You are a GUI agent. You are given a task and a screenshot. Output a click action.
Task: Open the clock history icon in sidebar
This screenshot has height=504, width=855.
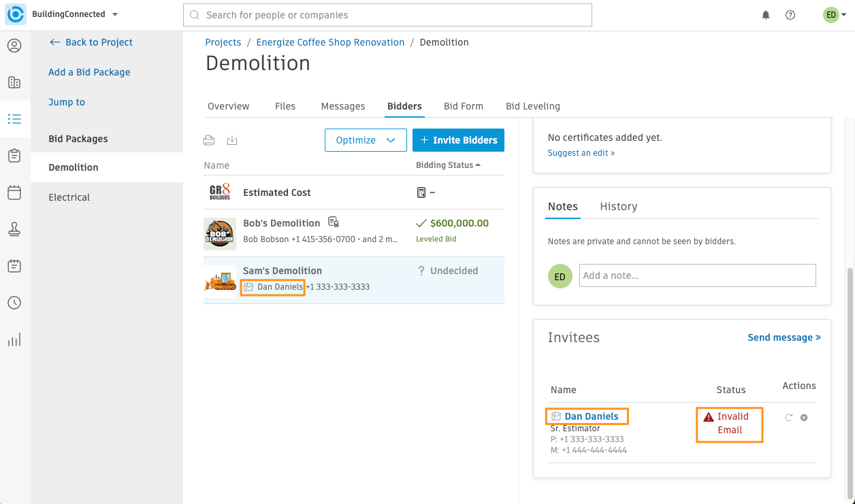click(14, 303)
